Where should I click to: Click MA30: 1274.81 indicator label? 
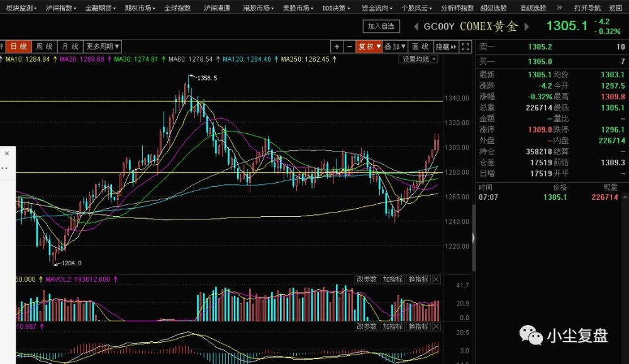coord(136,59)
